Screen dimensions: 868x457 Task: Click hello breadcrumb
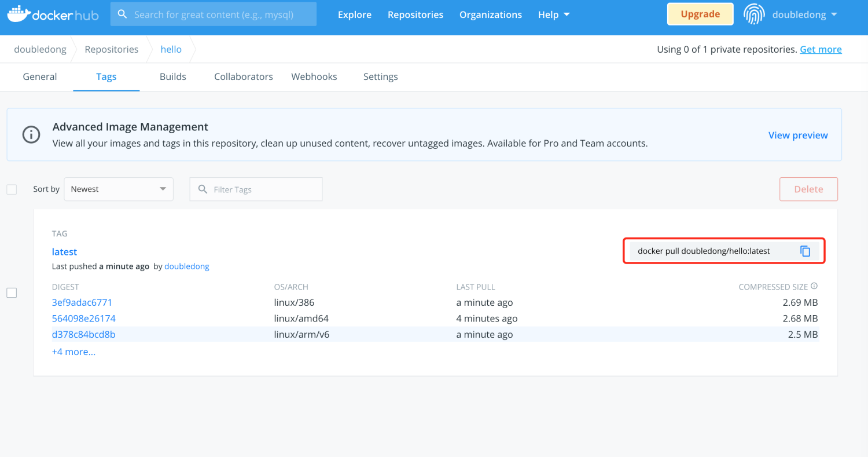point(171,49)
